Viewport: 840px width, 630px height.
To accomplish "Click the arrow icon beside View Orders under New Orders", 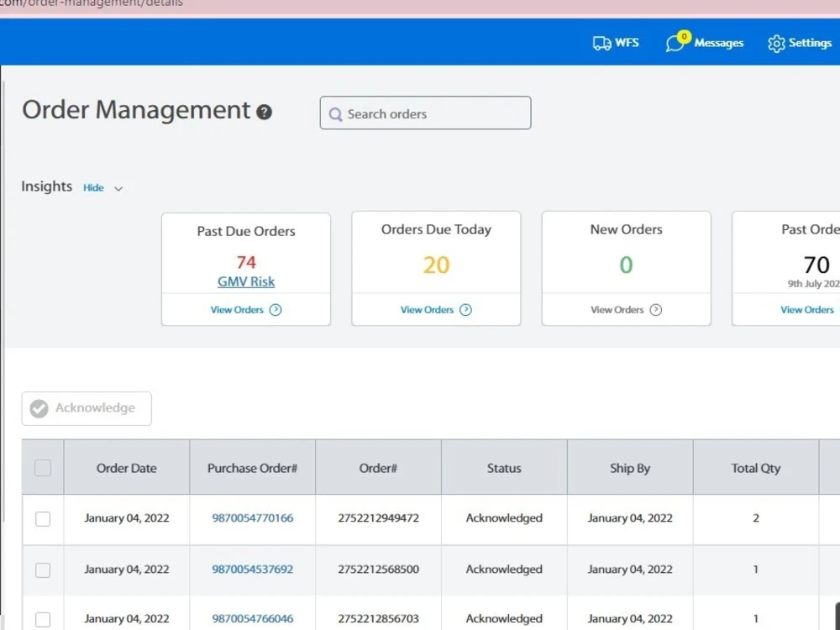I will click(x=656, y=309).
